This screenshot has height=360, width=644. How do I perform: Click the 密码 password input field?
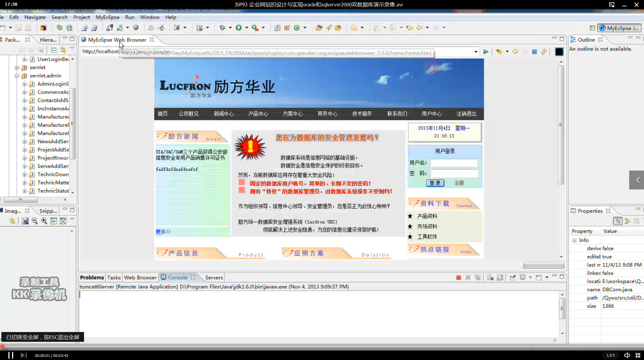(x=454, y=174)
